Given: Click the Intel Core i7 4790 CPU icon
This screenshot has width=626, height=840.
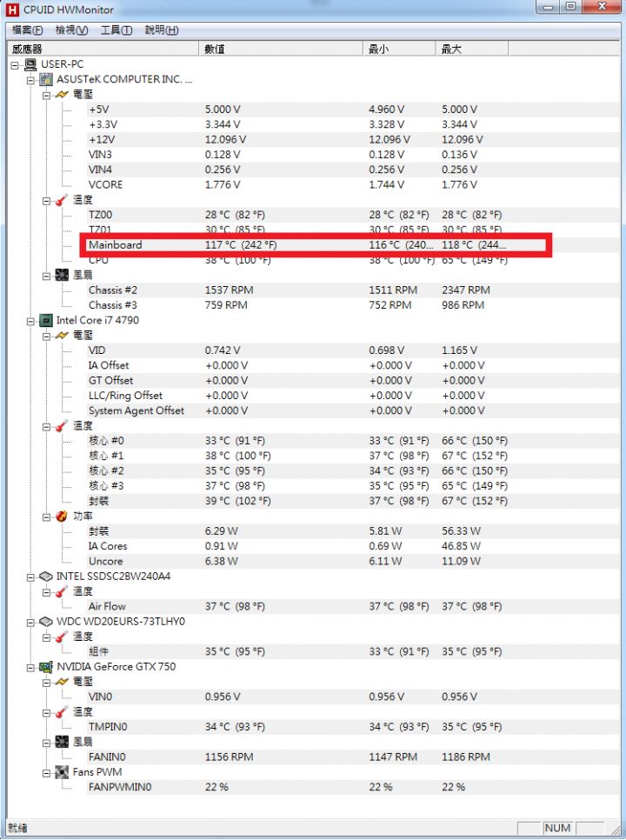Looking at the screenshot, I should pos(46,320).
